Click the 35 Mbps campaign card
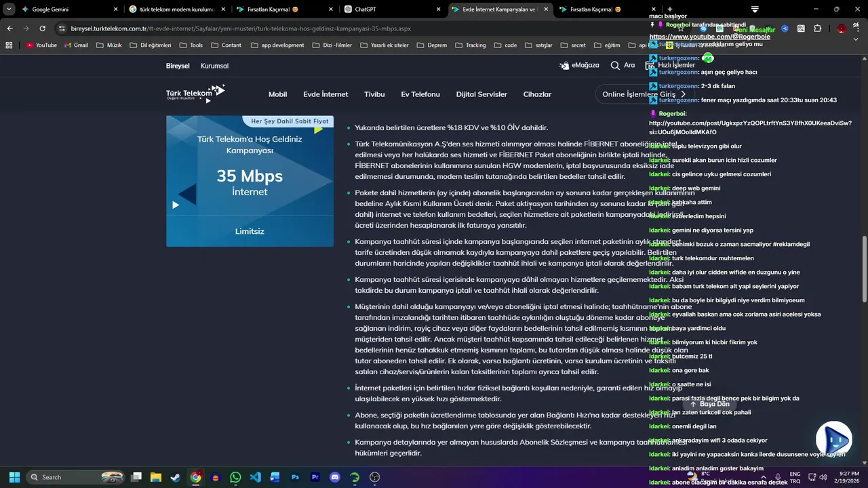The image size is (868, 488). coord(250,181)
